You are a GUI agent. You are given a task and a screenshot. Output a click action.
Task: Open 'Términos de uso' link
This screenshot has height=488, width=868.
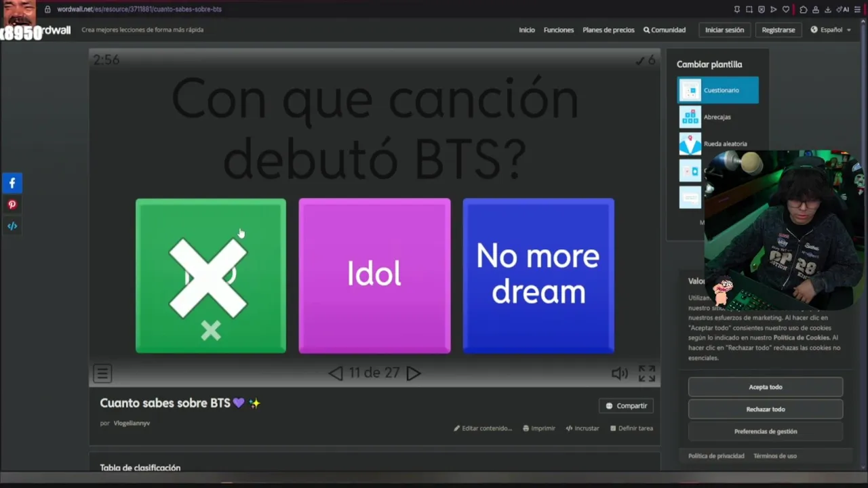(x=775, y=456)
